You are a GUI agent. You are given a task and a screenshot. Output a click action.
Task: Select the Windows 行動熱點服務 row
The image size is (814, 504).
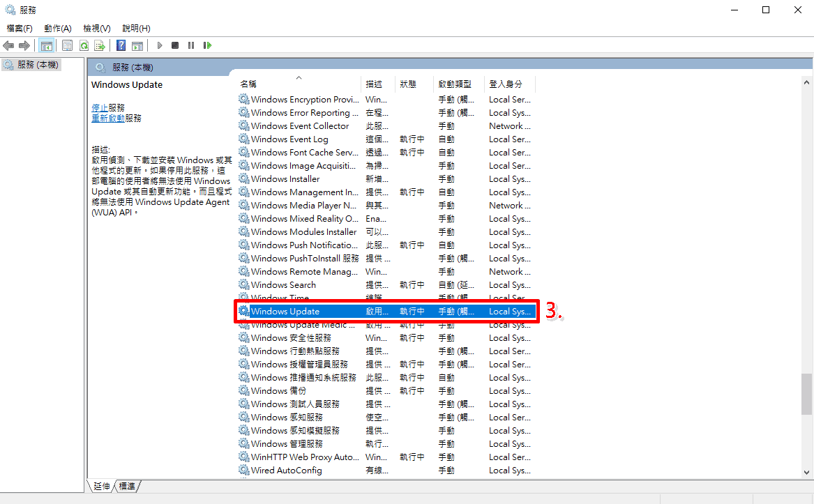386,351
